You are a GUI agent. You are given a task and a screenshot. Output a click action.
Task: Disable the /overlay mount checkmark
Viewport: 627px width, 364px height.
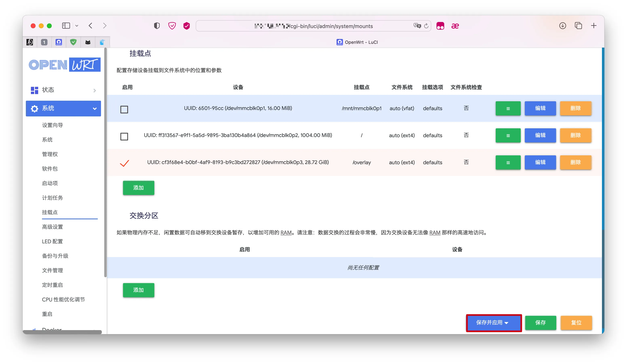pos(124,163)
